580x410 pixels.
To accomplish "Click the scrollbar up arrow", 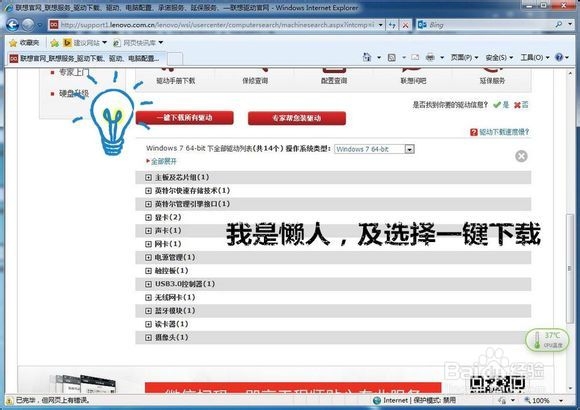I will tap(570, 73).
